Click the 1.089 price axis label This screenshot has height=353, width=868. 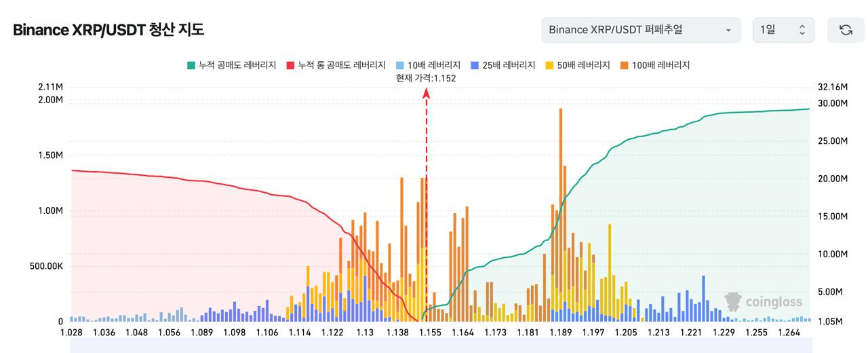pyautogui.click(x=201, y=333)
